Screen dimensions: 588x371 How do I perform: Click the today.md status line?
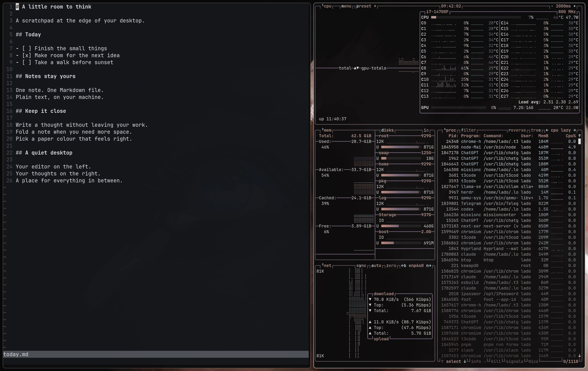click(156, 354)
